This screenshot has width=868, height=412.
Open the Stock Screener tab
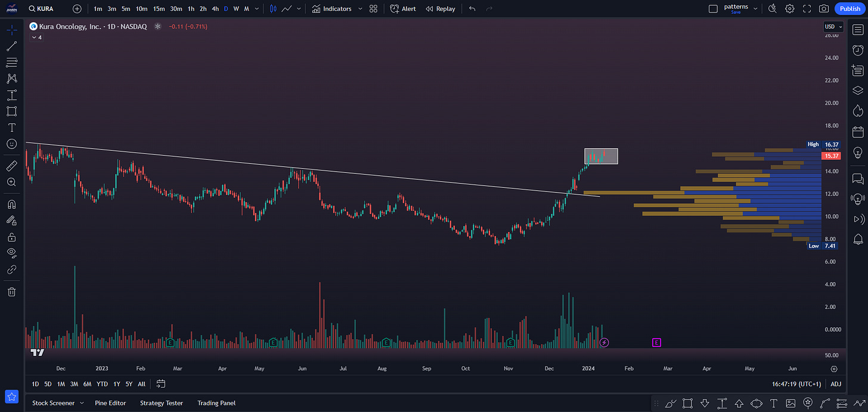54,403
